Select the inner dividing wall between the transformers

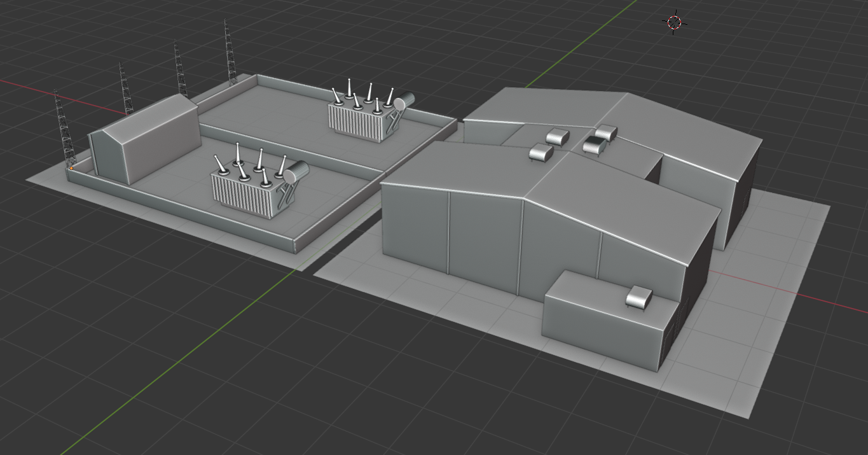(293, 150)
